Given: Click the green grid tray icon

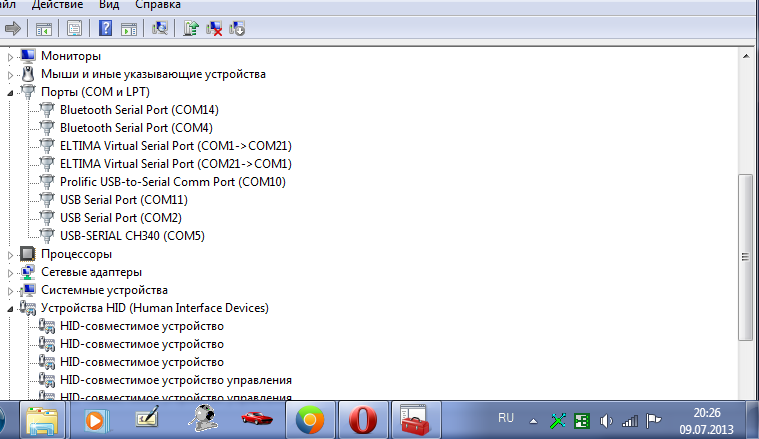Looking at the screenshot, I should click(x=581, y=421).
